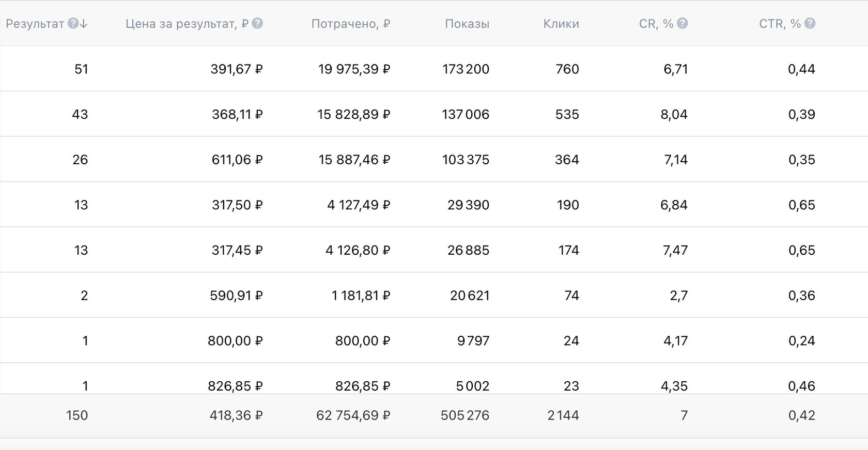Select impressions value 29 390

click(x=469, y=205)
